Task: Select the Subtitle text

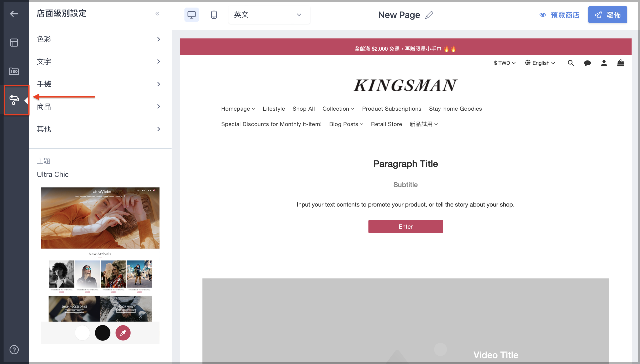Action: (406, 185)
